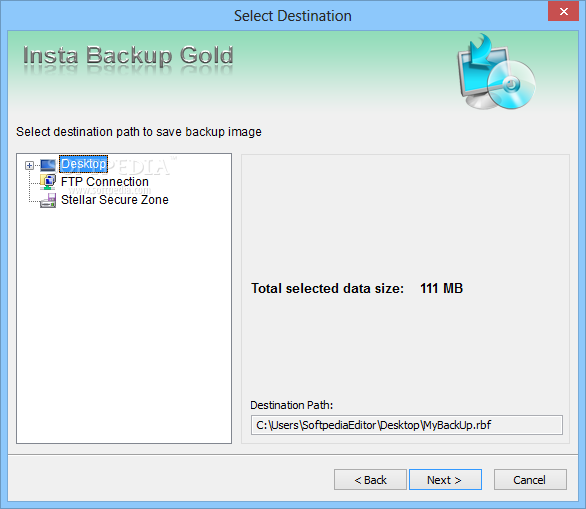
Task: Click the Stellar Secure Zone drive icon
Action: [48, 201]
